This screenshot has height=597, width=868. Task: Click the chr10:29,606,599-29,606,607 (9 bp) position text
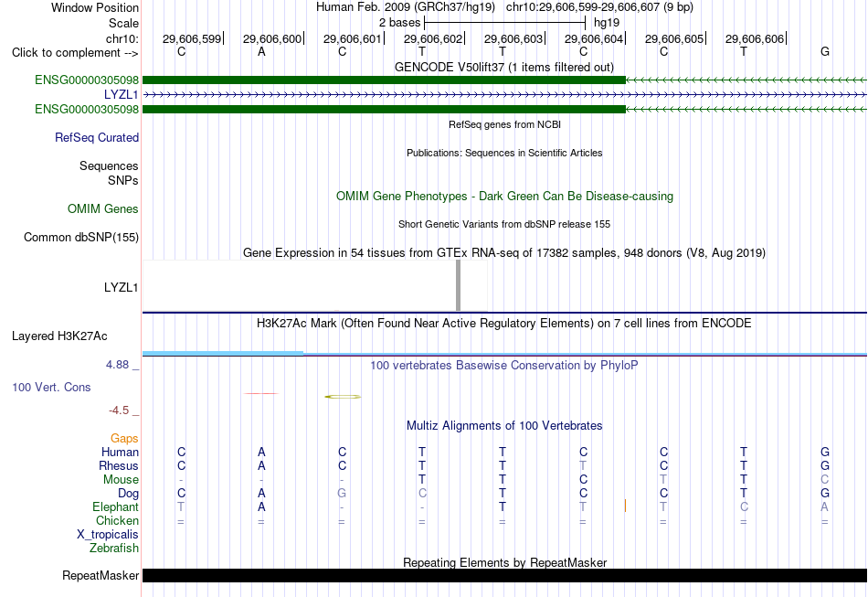point(599,7)
